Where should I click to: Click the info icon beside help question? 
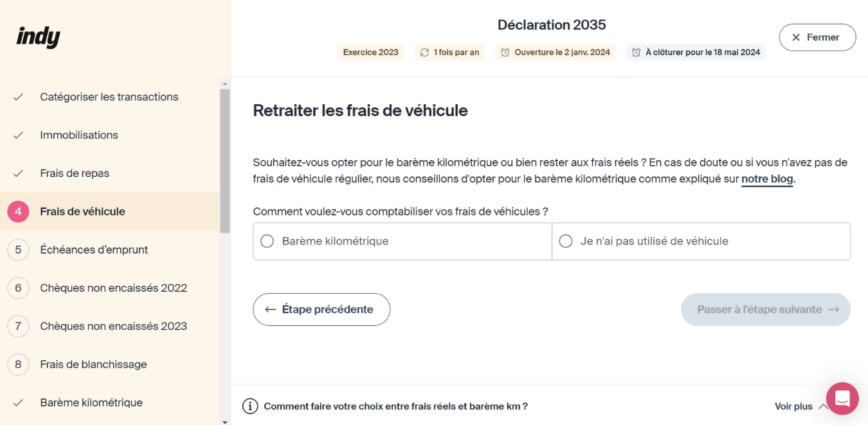click(x=250, y=406)
